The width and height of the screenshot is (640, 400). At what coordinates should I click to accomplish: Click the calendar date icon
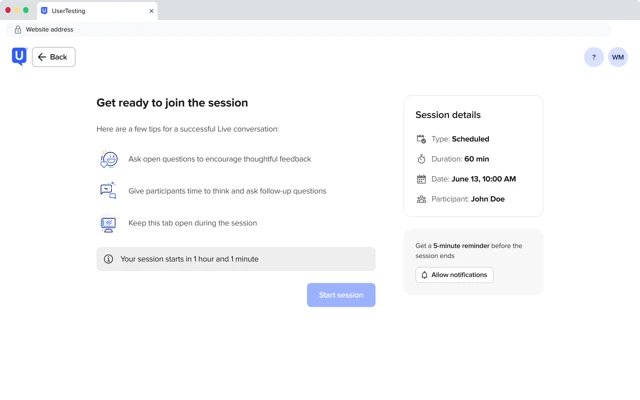(x=421, y=179)
